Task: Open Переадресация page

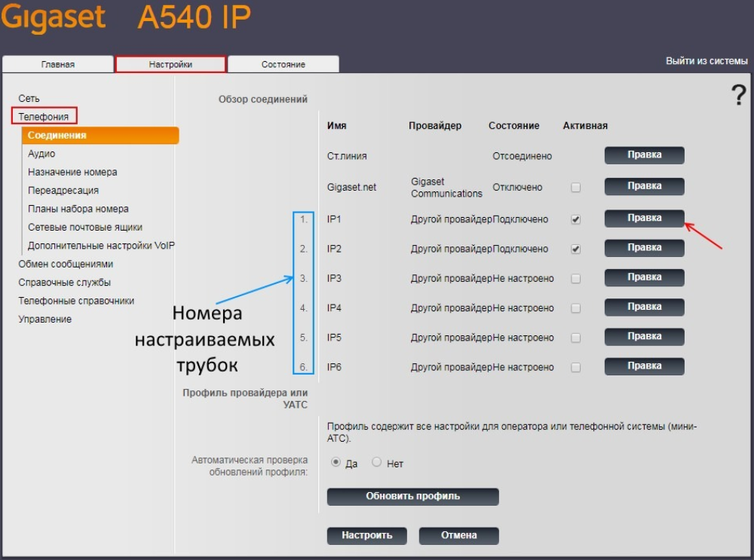Action: pyautogui.click(x=63, y=191)
